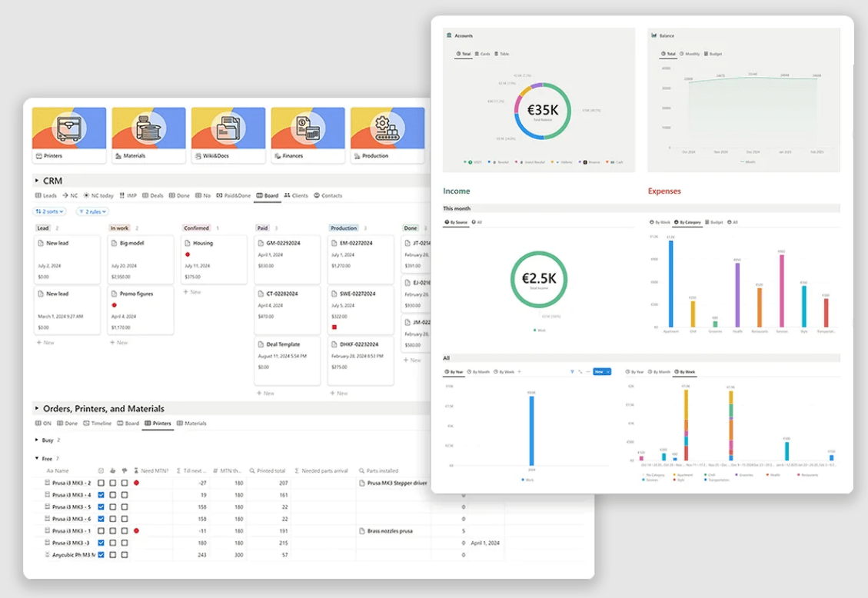Uncheck the first checkbox for Prusa i3 MK3 - 4

[x=101, y=495]
